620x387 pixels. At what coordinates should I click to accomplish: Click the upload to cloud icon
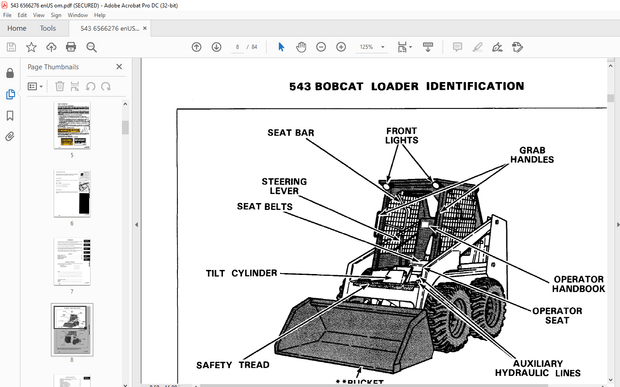[x=51, y=47]
